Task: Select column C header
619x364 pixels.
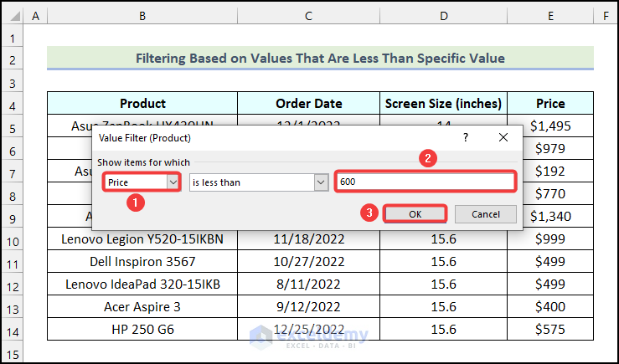Action: coord(308,16)
